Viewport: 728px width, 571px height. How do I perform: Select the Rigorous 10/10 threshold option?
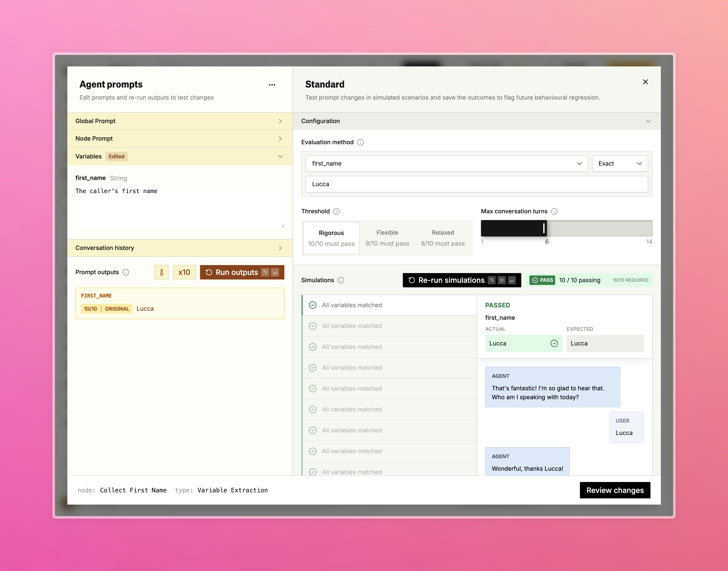tap(331, 238)
